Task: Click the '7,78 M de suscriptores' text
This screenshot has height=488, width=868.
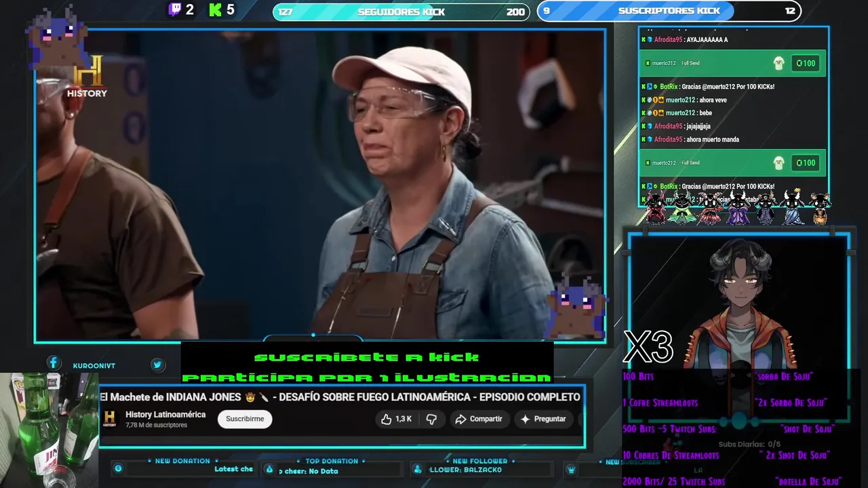Action: [x=156, y=425]
